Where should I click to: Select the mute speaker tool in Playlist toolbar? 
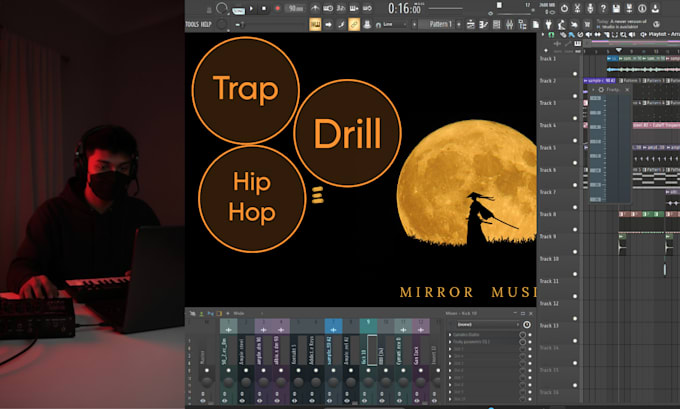(x=589, y=35)
